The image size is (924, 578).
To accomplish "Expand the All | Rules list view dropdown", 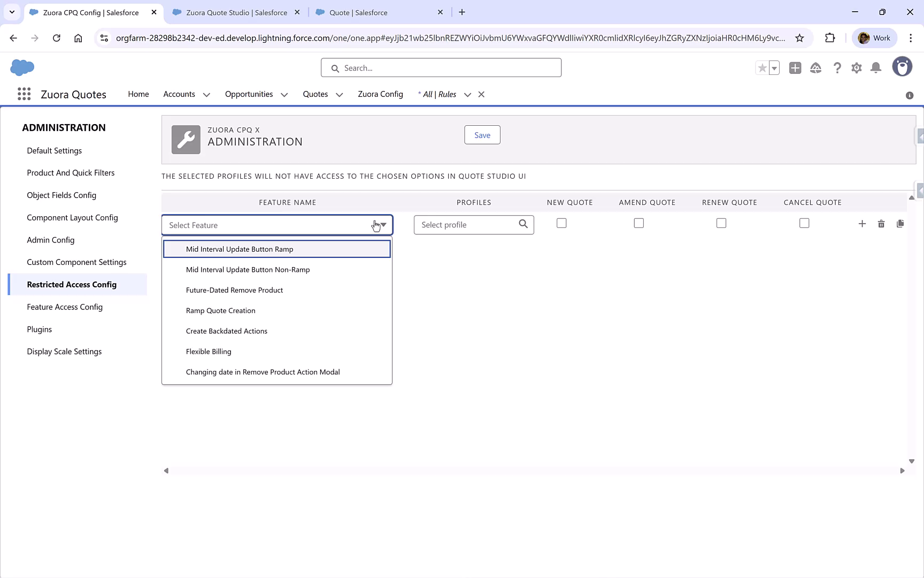I will pyautogui.click(x=467, y=94).
